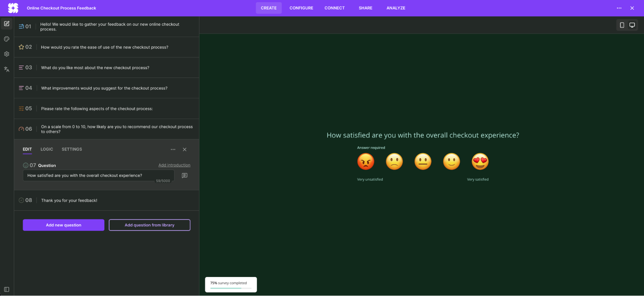Open the CONFIGURE section

coord(301,8)
